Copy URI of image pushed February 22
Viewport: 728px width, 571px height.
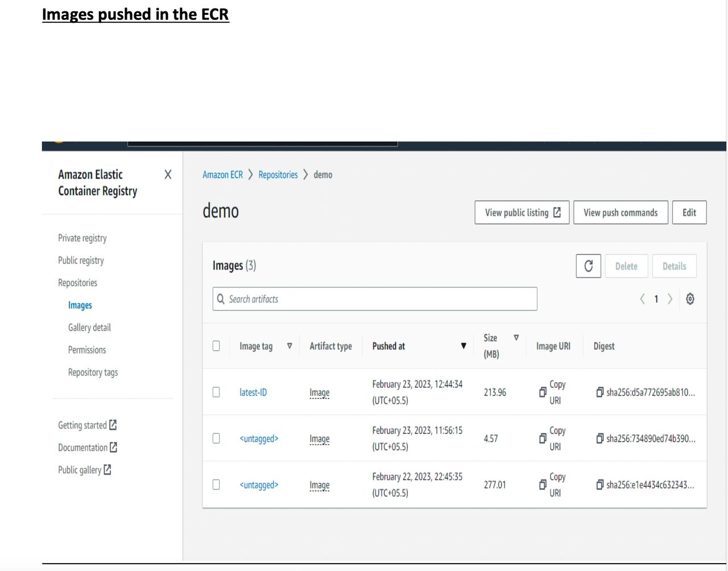pyautogui.click(x=552, y=485)
